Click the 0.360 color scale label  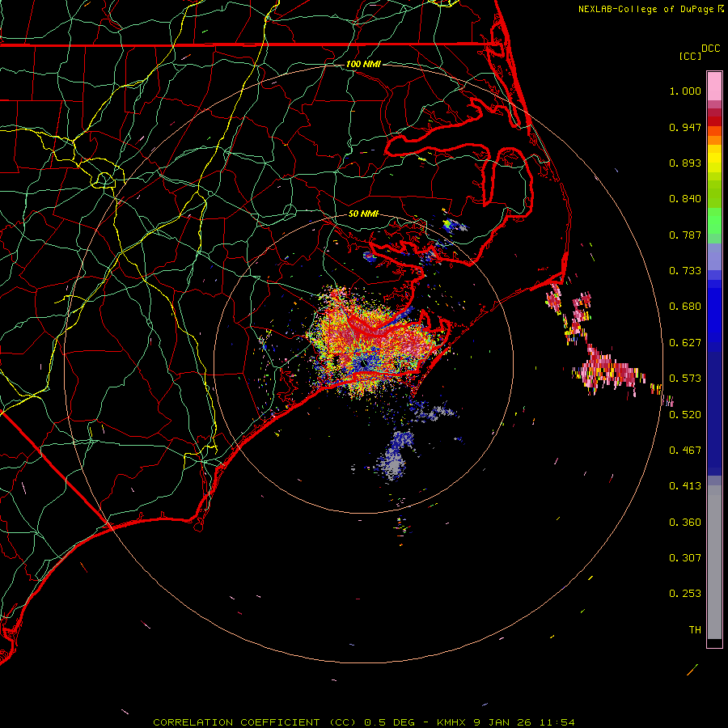pos(685,523)
